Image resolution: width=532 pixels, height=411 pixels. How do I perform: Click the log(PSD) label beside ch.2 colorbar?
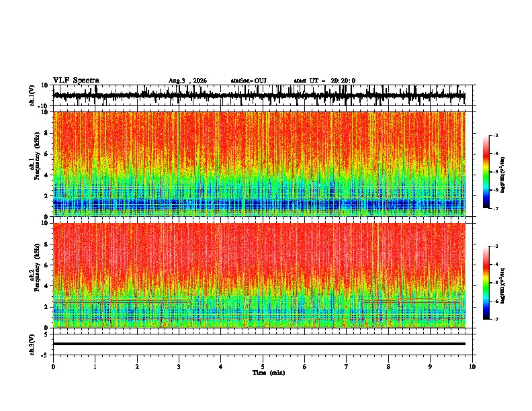tap(502, 285)
